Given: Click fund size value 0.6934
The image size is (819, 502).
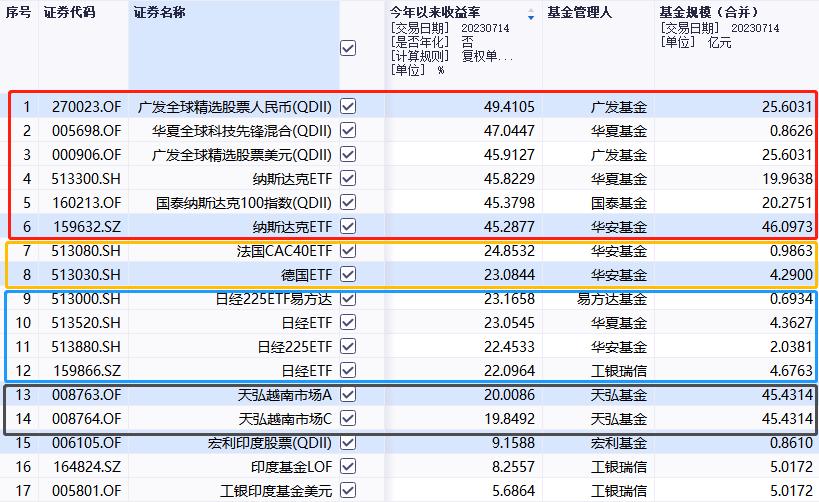Looking at the screenshot, I should coord(791,299).
